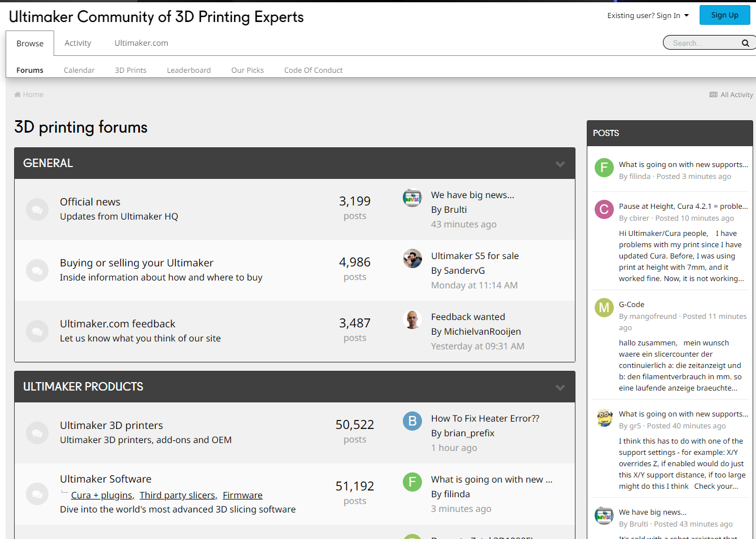Click the All Activity link

click(731, 95)
